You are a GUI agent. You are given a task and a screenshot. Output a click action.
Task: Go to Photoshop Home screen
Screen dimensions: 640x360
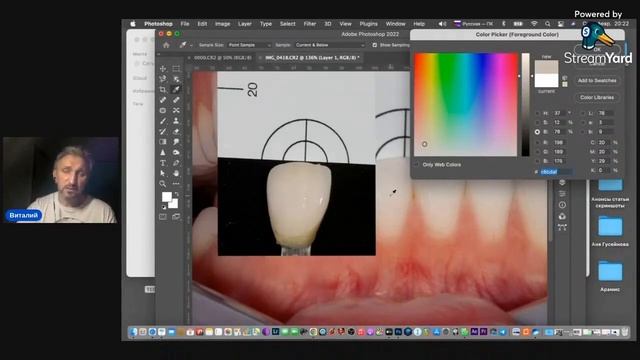[166, 45]
